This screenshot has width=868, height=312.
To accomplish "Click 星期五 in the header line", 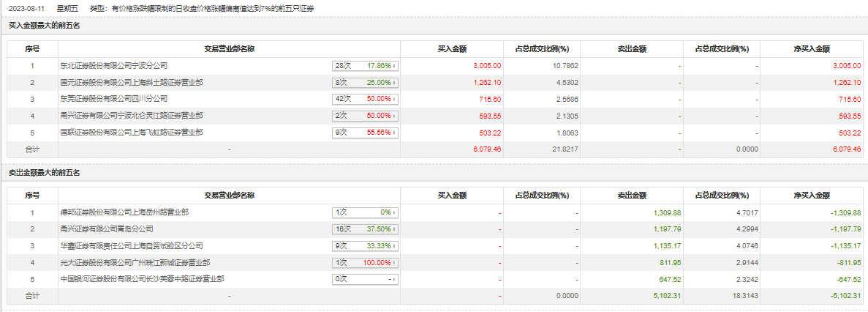I will 67,9.
